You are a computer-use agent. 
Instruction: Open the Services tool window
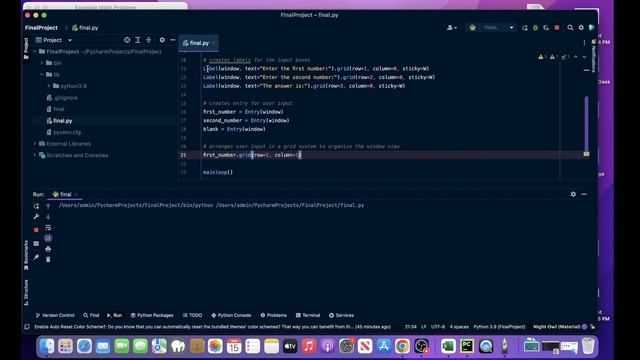point(341,315)
